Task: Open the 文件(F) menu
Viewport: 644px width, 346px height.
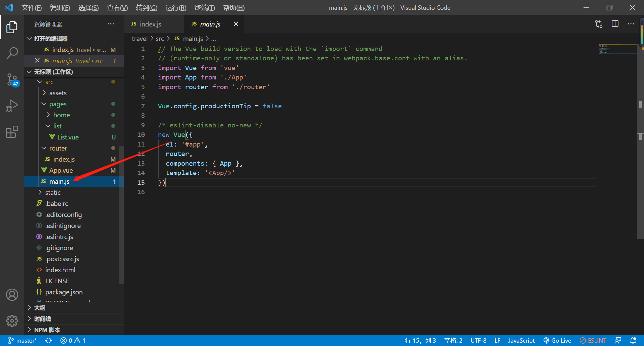Action: click(x=32, y=7)
